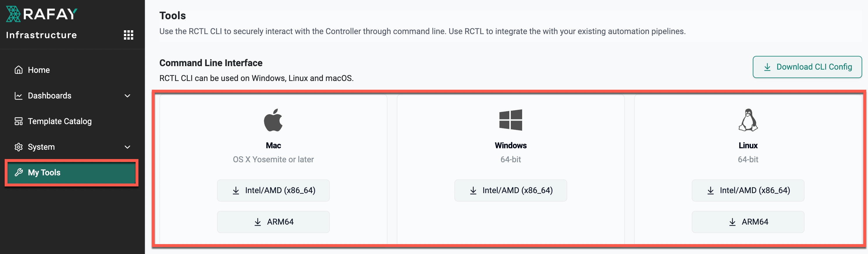The height and width of the screenshot is (254, 868).
Task: Click the Apple logo on the Mac card
Action: [273, 120]
